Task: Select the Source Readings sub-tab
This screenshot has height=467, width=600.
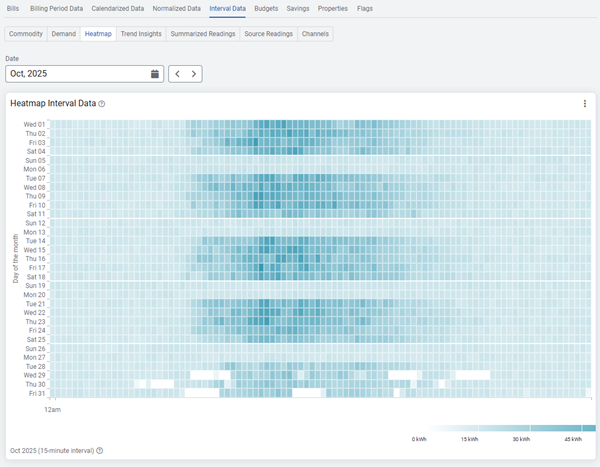Action: (x=269, y=34)
